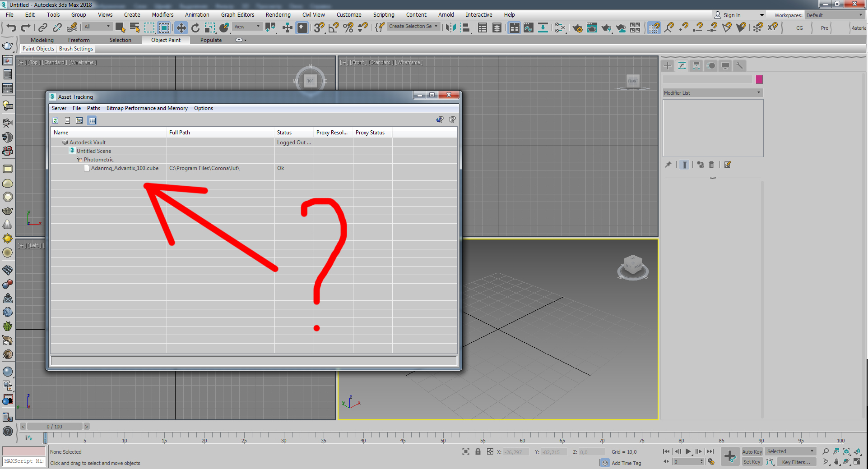This screenshot has height=469, width=868.
Task: Open Time Configuration clock icon
Action: [711, 462]
